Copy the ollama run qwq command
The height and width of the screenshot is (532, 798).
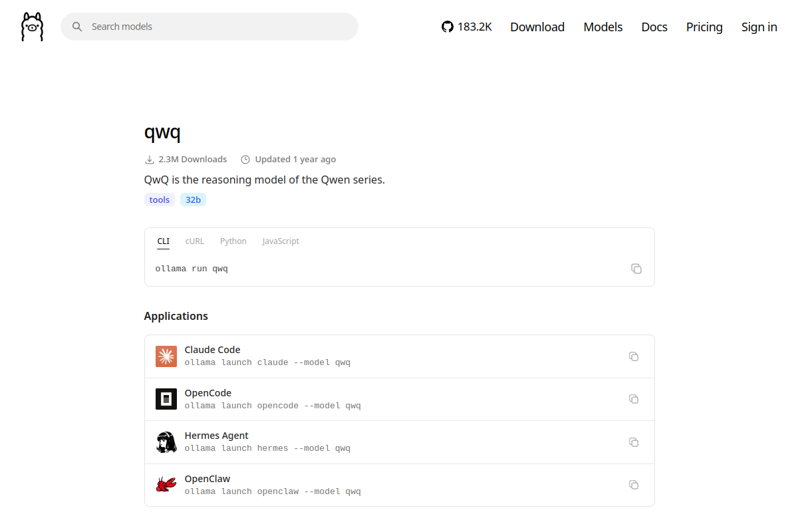(x=636, y=269)
